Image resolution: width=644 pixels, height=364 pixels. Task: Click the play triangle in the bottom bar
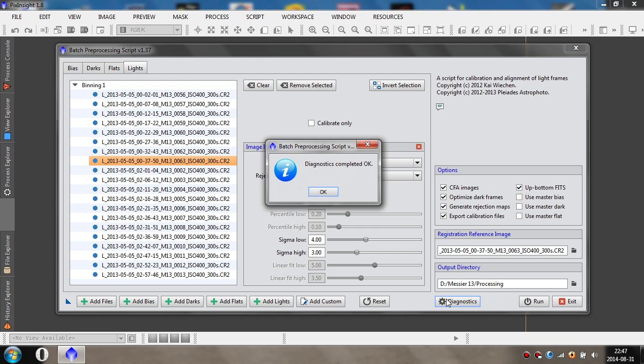456,338
